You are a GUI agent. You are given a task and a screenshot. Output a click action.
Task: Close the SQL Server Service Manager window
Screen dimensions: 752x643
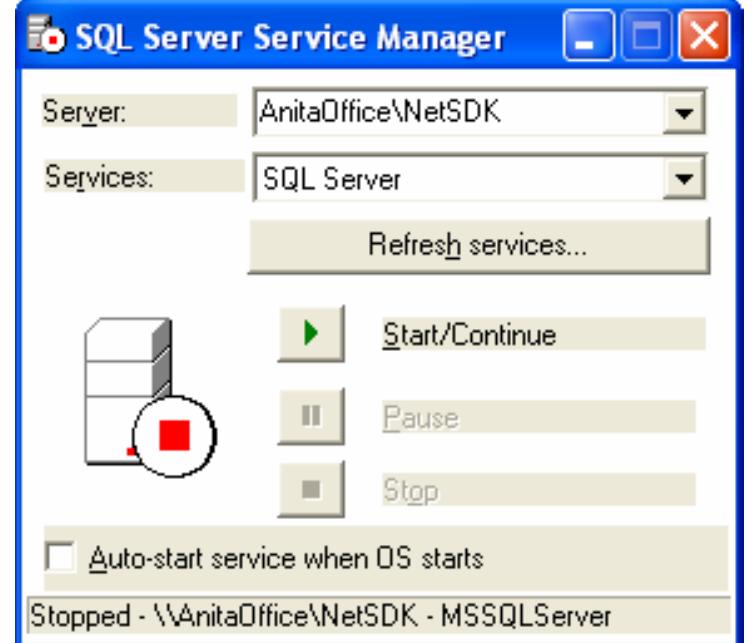(704, 36)
